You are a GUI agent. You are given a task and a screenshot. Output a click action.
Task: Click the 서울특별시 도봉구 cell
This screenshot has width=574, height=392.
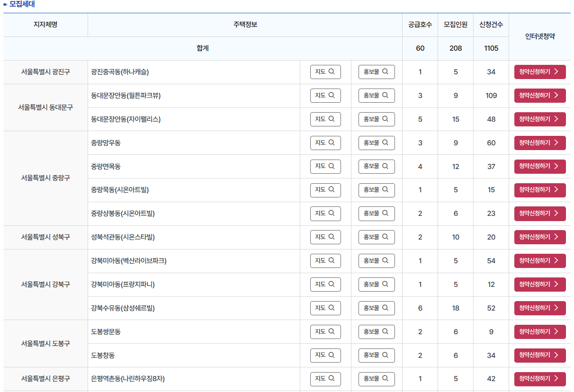45,344
